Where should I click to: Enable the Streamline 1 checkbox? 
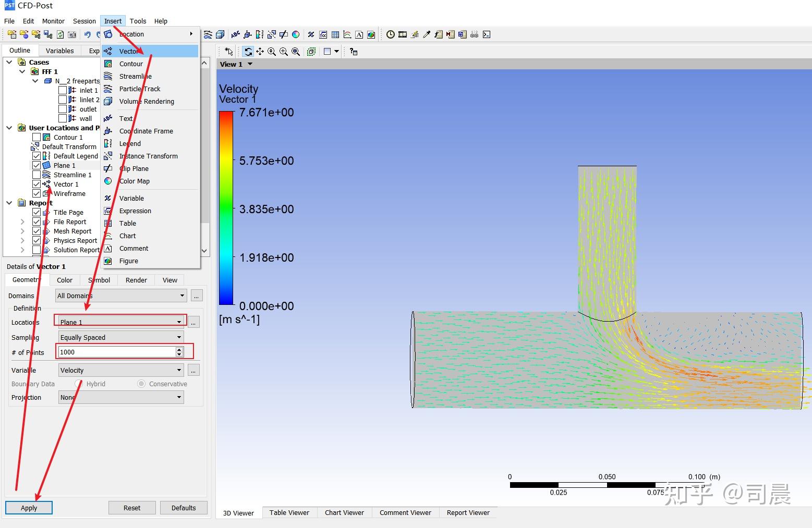37,175
